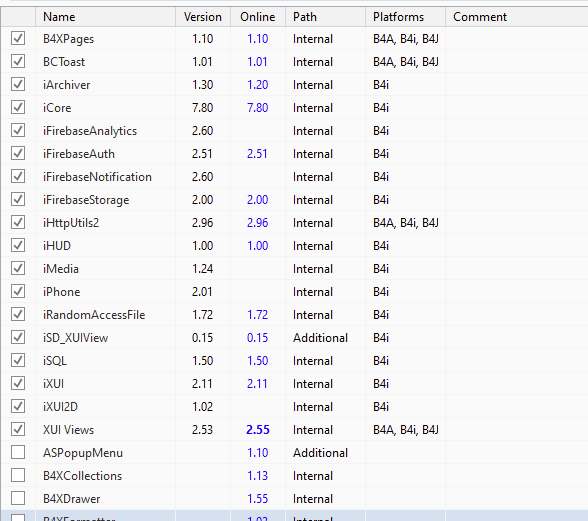Check the B4XDrawer library checkbox
Image resolution: width=588 pixels, height=521 pixels.
18,498
